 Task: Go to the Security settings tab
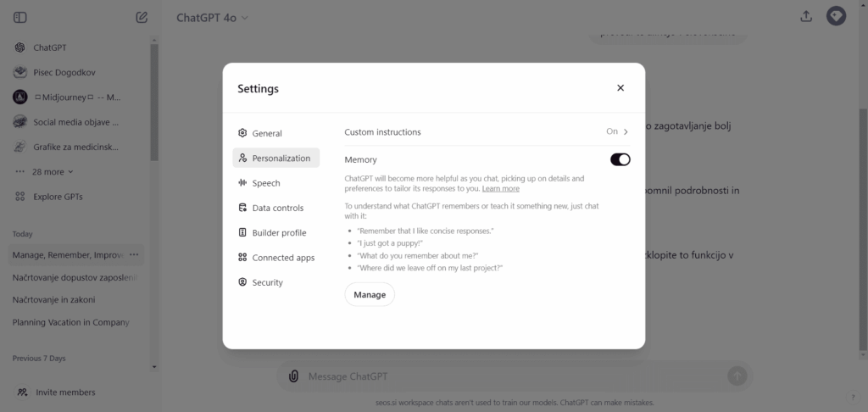[267, 282]
